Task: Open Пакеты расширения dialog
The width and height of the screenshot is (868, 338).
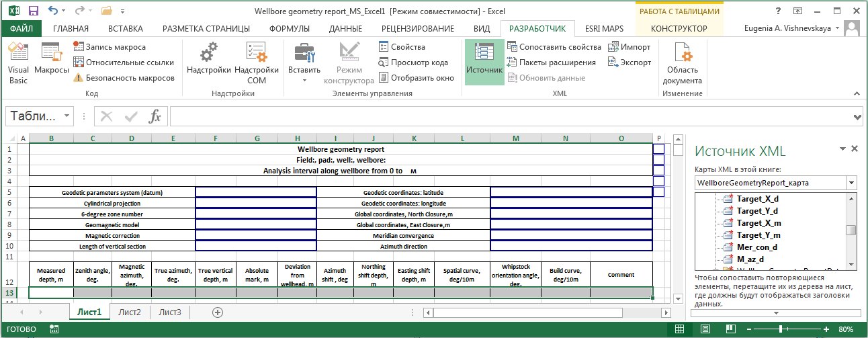Action: tap(552, 62)
